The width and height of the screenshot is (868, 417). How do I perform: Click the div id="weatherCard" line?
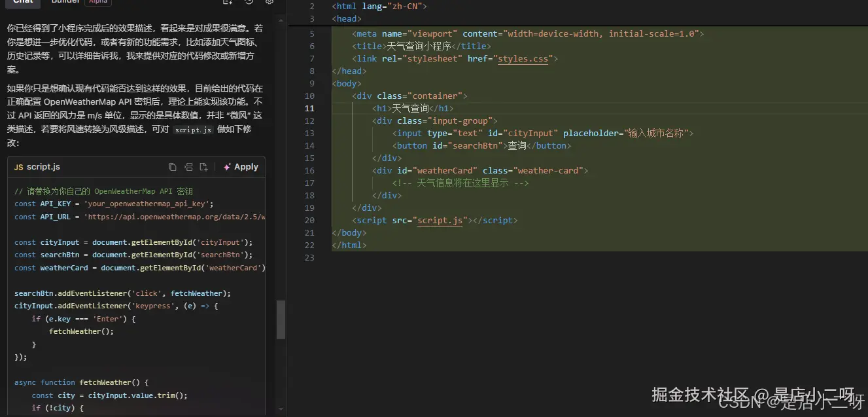pos(480,171)
